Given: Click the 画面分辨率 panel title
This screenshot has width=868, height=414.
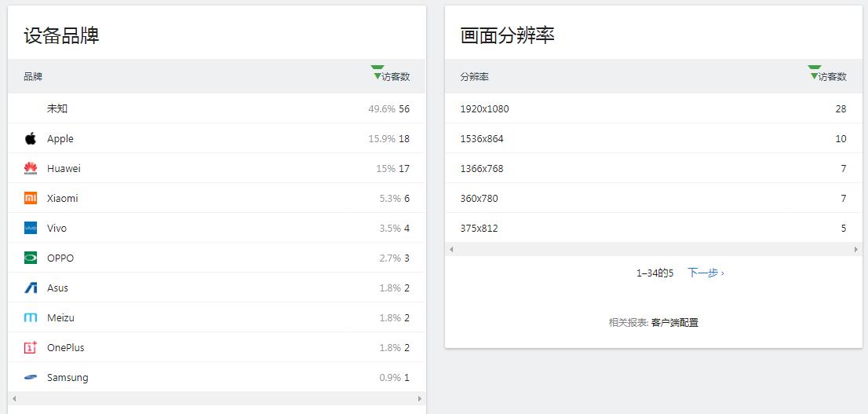Looking at the screenshot, I should [508, 35].
